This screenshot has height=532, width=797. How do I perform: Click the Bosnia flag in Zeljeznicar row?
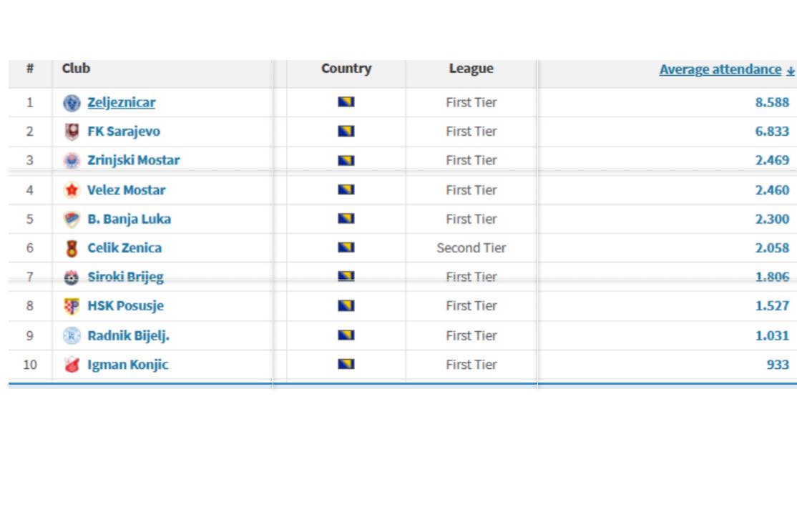[346, 102]
